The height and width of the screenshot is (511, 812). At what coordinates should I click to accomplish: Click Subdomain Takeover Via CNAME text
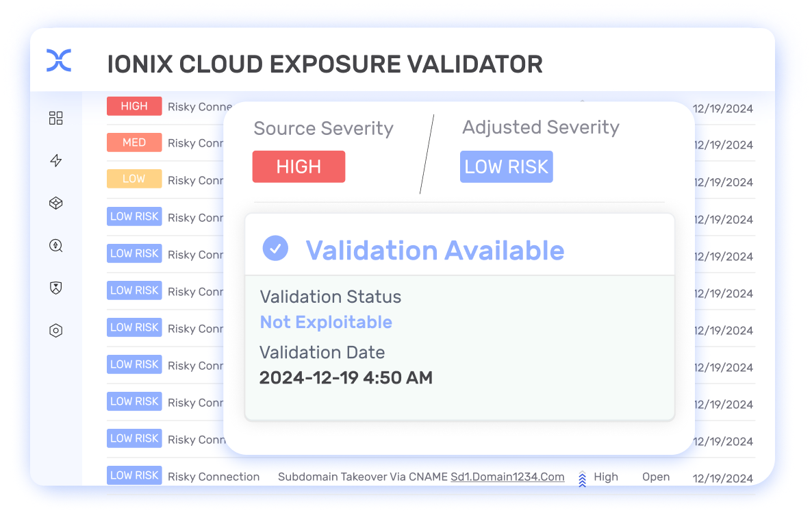click(x=362, y=477)
